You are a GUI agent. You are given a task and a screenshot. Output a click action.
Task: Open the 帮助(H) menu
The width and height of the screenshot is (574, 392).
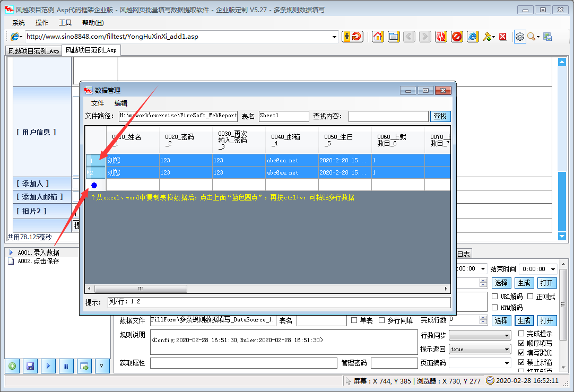coord(93,23)
